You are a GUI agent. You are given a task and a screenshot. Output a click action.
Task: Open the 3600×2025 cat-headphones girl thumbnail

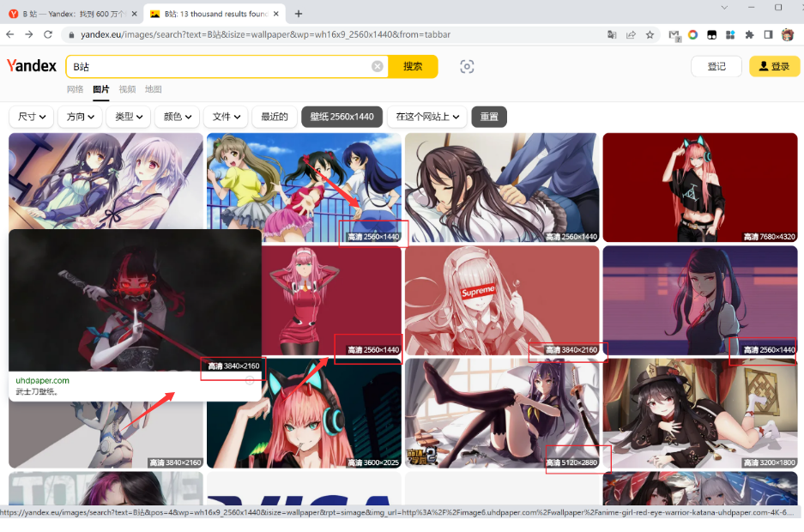click(304, 413)
